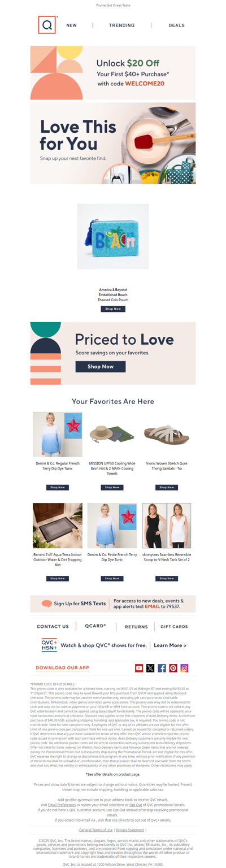This screenshot has width=226, height=868.
Task: Open the Privacy Statement link
Action: tap(130, 830)
